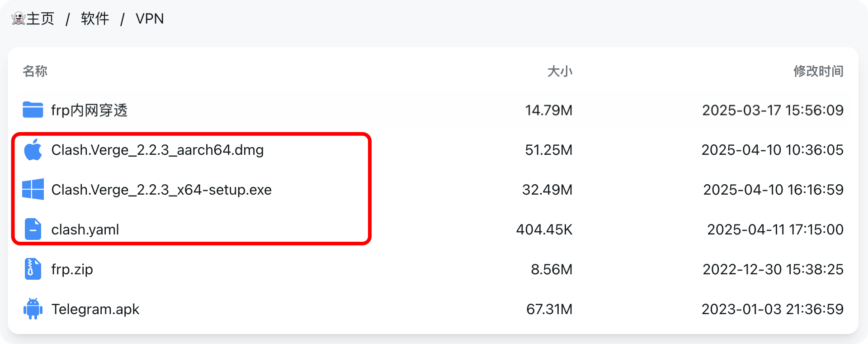This screenshot has height=344, width=868.
Task: Open the frp内网穿透 folder
Action: [89, 110]
